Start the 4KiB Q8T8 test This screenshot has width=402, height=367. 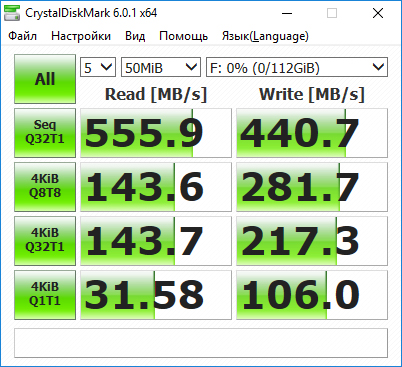45,187
